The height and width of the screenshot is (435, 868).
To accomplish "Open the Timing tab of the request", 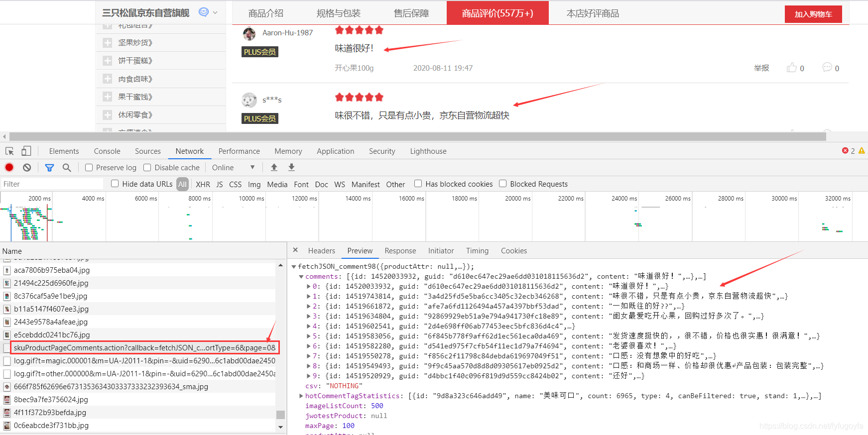I will (477, 251).
